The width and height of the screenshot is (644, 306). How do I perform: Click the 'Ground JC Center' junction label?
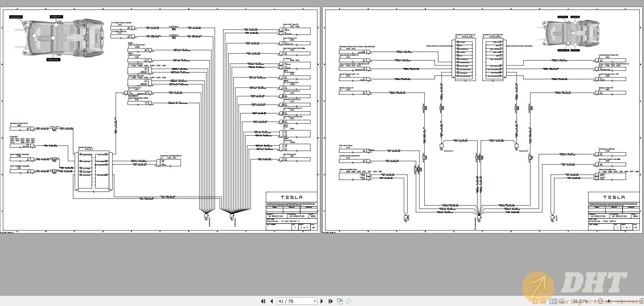[x=85, y=148]
